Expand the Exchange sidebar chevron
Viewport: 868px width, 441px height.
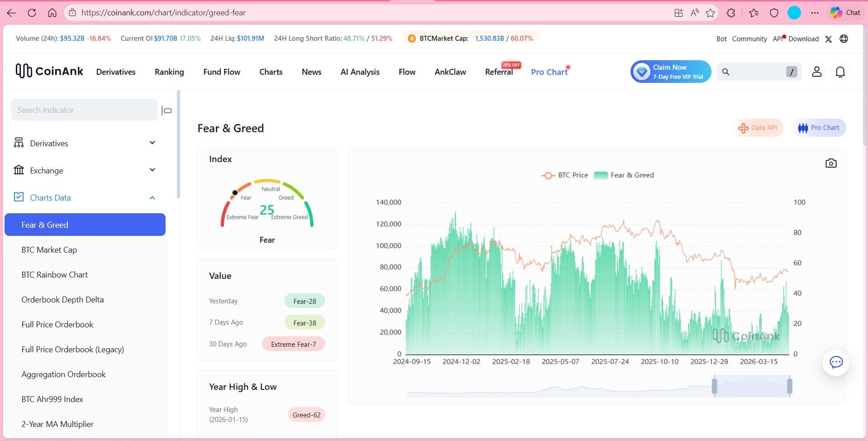tap(152, 170)
